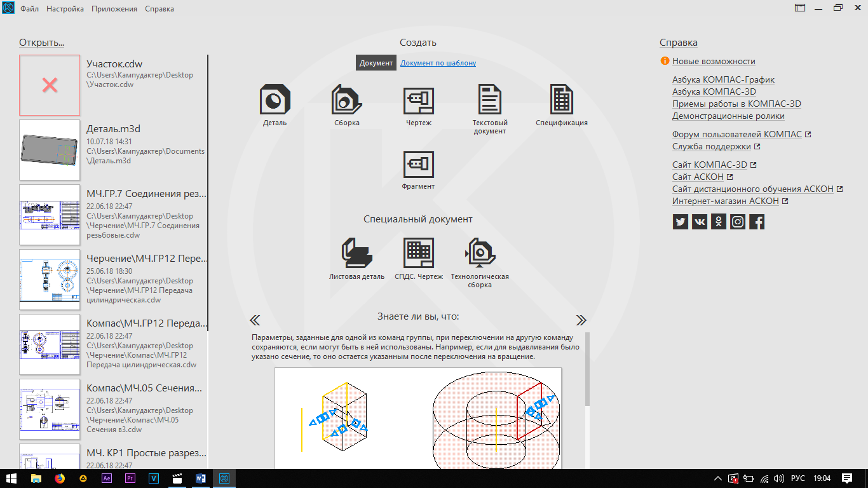Open Сайт КОМПАС-3D link
The image size is (868, 488).
coord(710,165)
